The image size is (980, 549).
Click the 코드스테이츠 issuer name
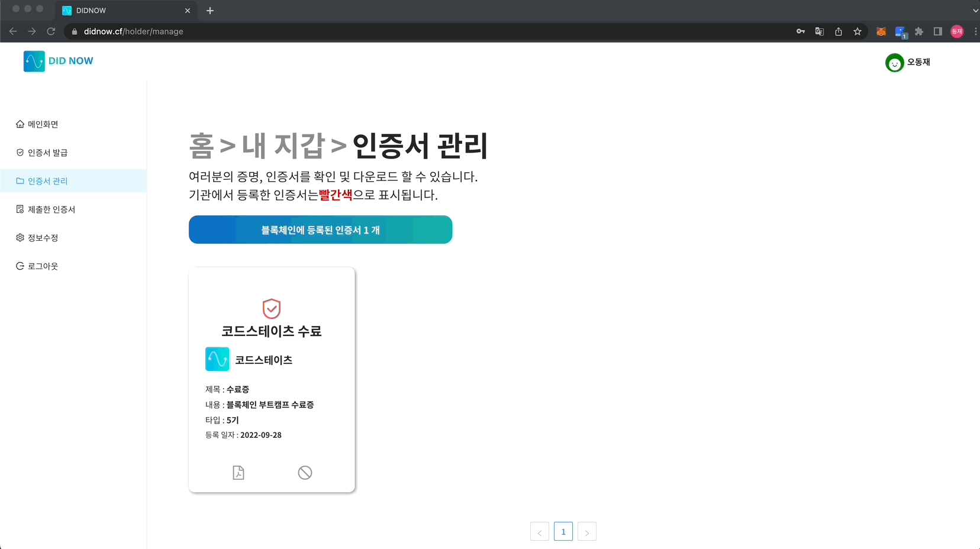pyautogui.click(x=264, y=360)
